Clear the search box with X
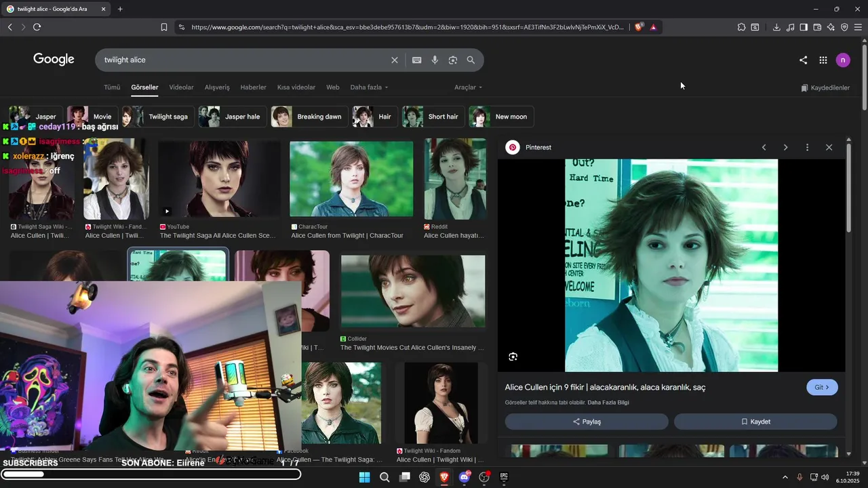868x488 pixels. 395,60
